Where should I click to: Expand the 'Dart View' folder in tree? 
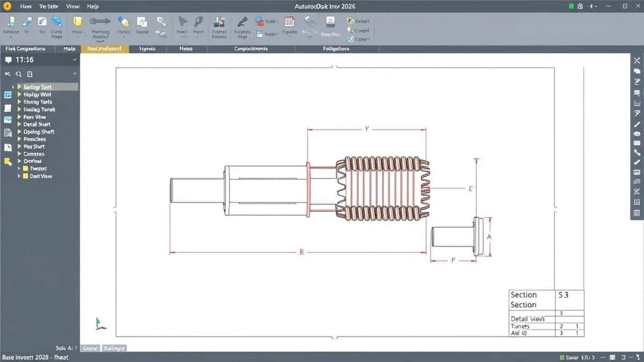(19, 176)
